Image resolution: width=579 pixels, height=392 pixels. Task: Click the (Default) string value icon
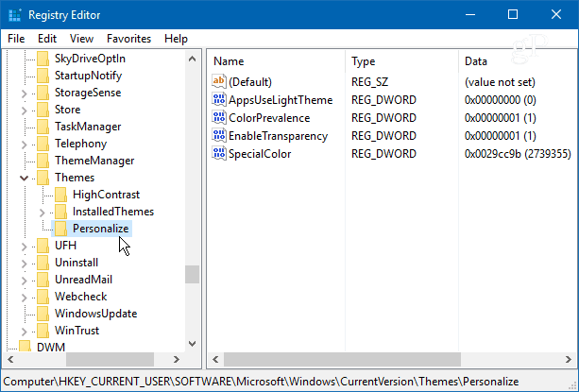tap(218, 81)
